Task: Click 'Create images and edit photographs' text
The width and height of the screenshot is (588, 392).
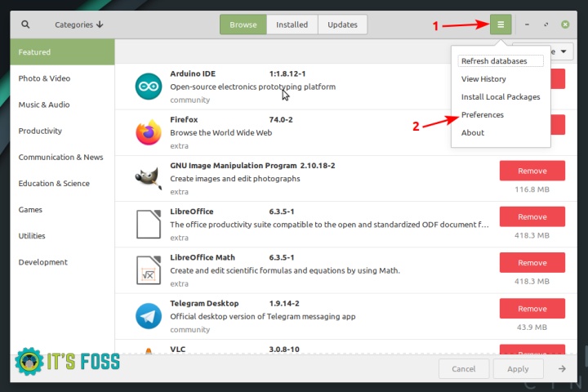Action: click(235, 179)
